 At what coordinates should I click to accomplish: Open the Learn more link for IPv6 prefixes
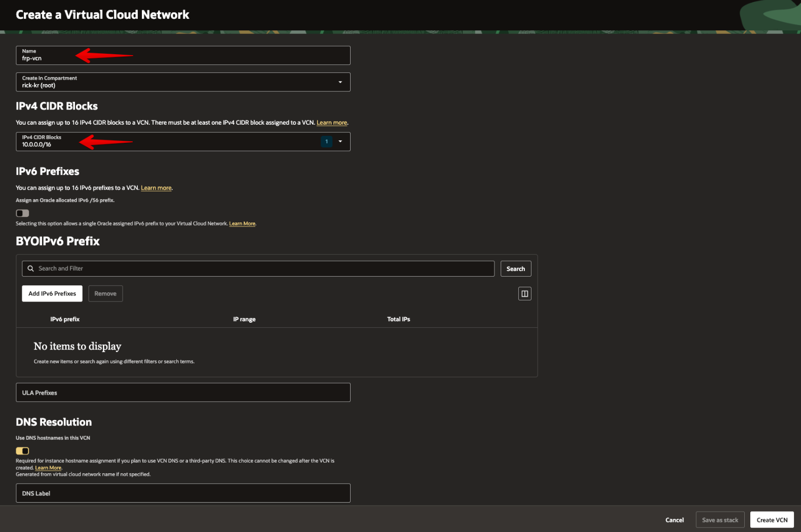point(156,188)
